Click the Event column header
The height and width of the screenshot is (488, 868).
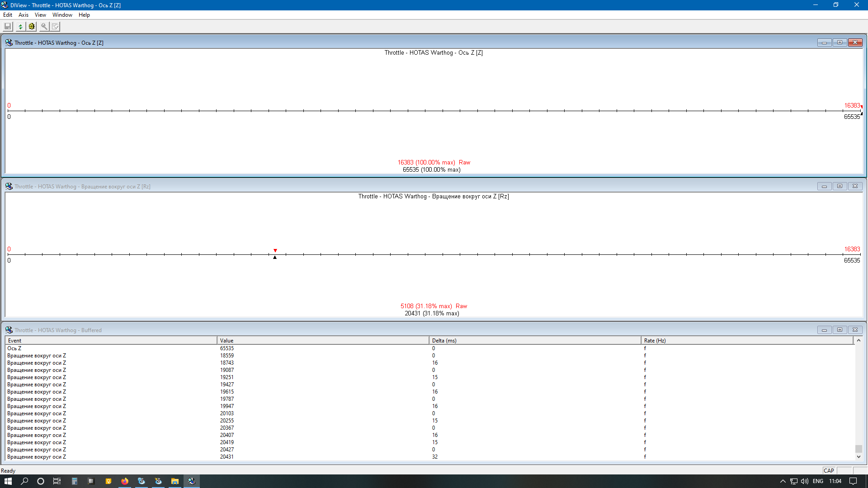click(x=111, y=340)
